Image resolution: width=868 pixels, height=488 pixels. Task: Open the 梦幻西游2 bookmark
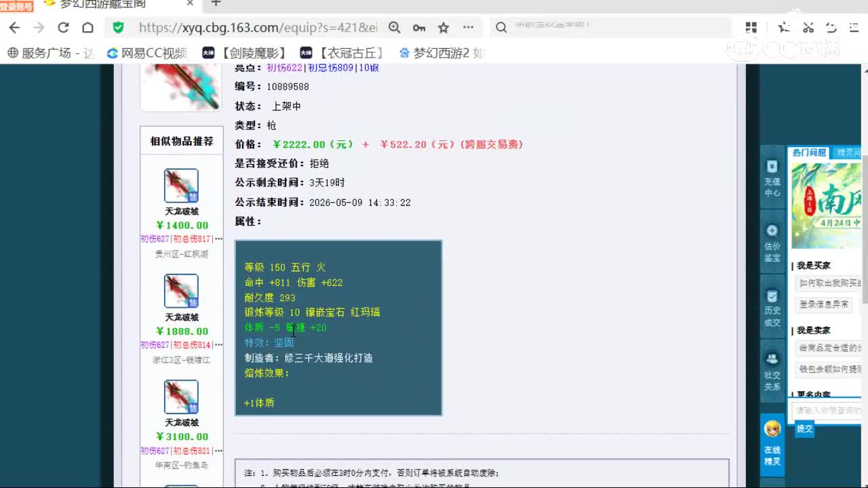441,53
